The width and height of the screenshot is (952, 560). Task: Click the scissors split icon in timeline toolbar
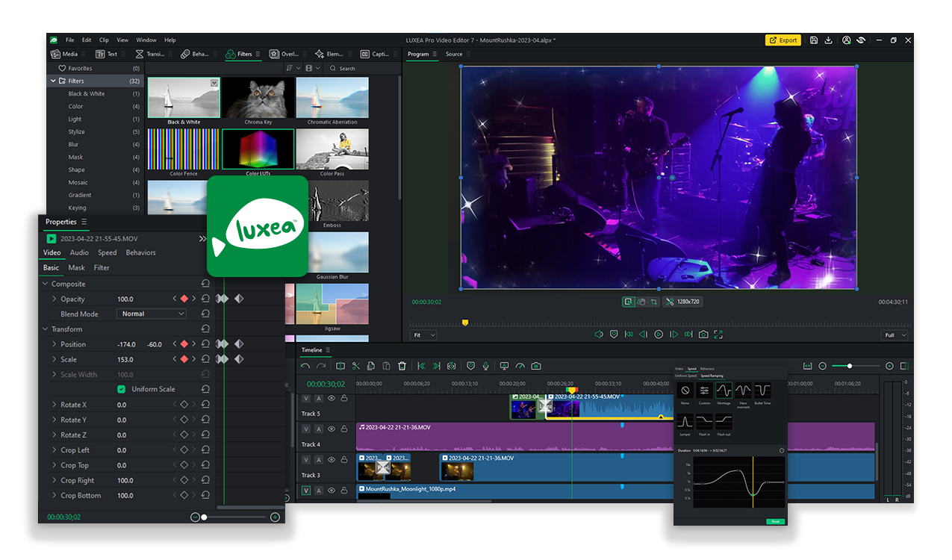point(355,366)
